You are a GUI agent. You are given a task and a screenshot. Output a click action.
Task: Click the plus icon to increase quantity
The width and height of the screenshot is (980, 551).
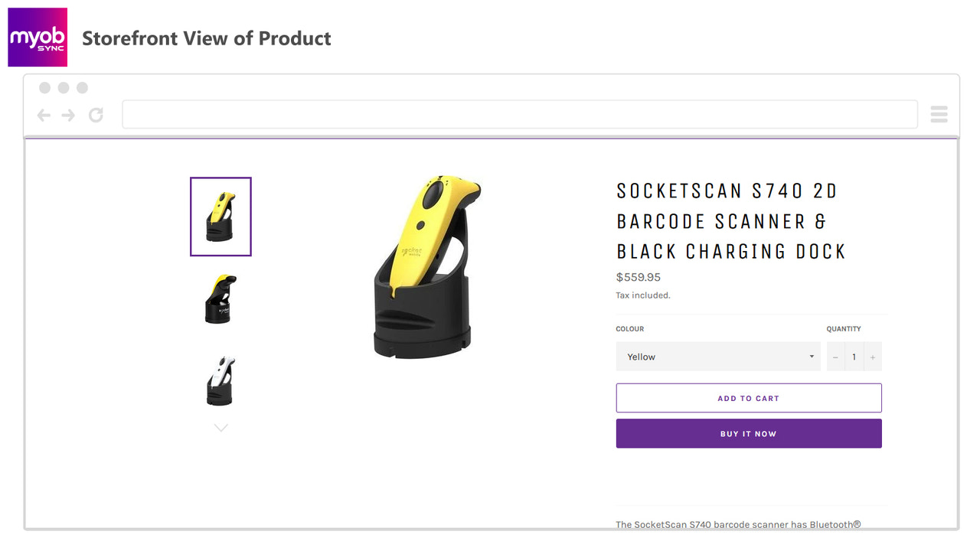click(873, 357)
